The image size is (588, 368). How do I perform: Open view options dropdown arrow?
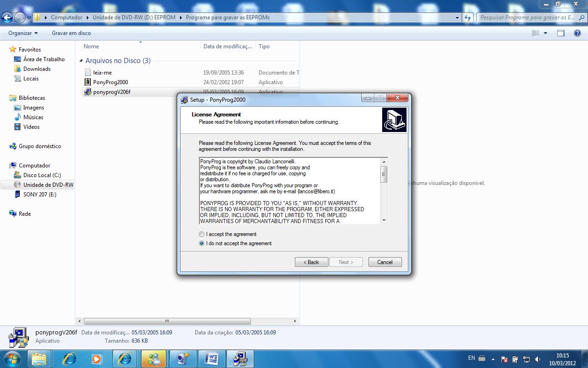pyautogui.click(x=545, y=33)
